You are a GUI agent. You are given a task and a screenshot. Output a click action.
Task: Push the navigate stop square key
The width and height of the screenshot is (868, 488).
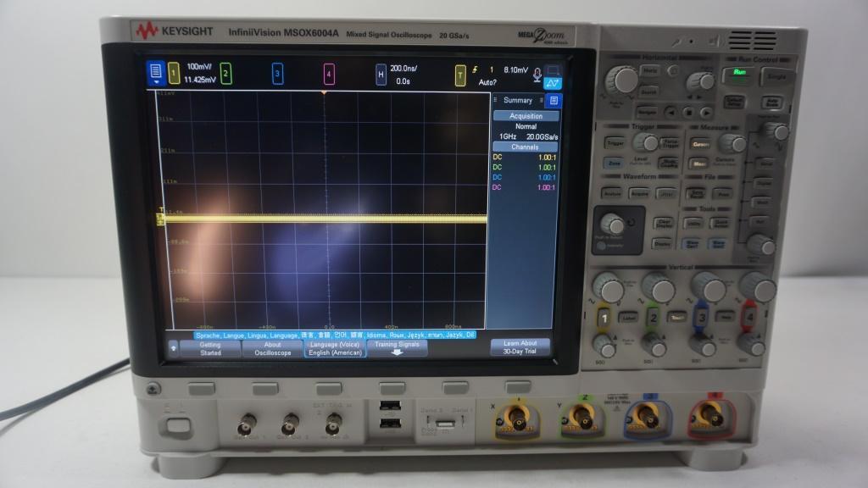688,113
